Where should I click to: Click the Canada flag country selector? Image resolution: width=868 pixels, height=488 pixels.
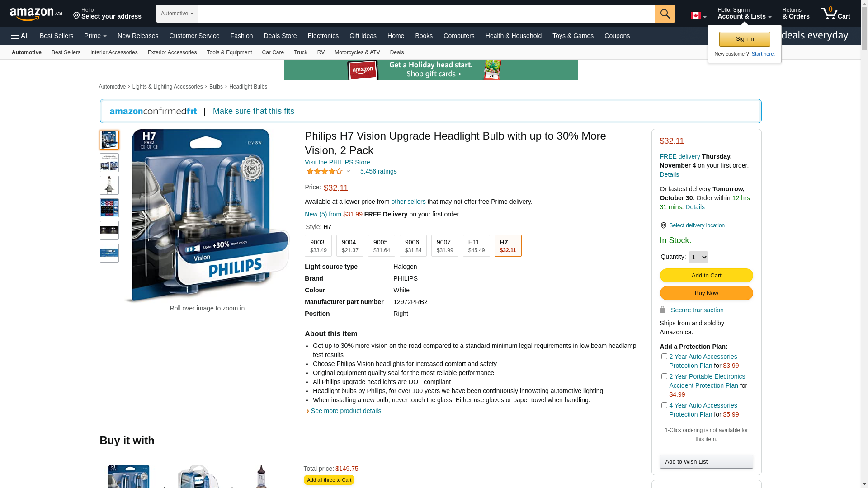698,16
